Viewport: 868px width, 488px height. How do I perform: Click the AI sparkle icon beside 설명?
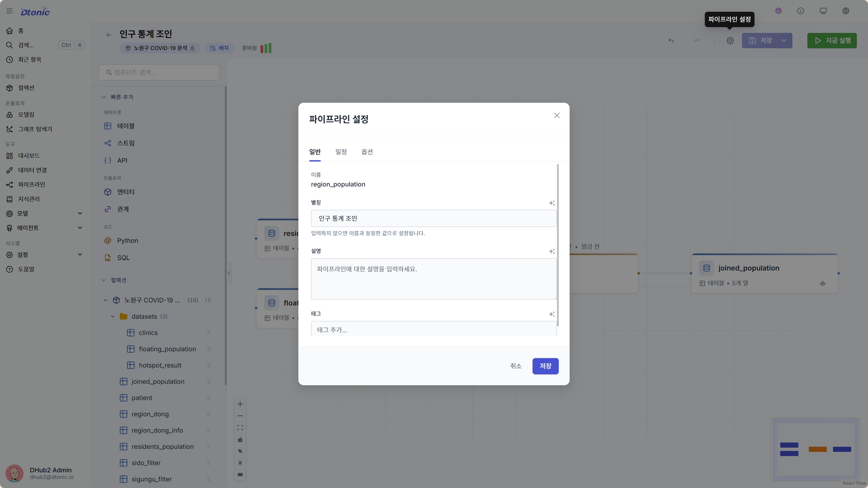(x=552, y=252)
